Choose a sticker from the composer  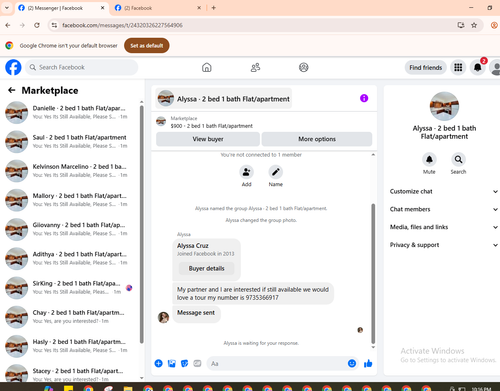(x=184, y=363)
